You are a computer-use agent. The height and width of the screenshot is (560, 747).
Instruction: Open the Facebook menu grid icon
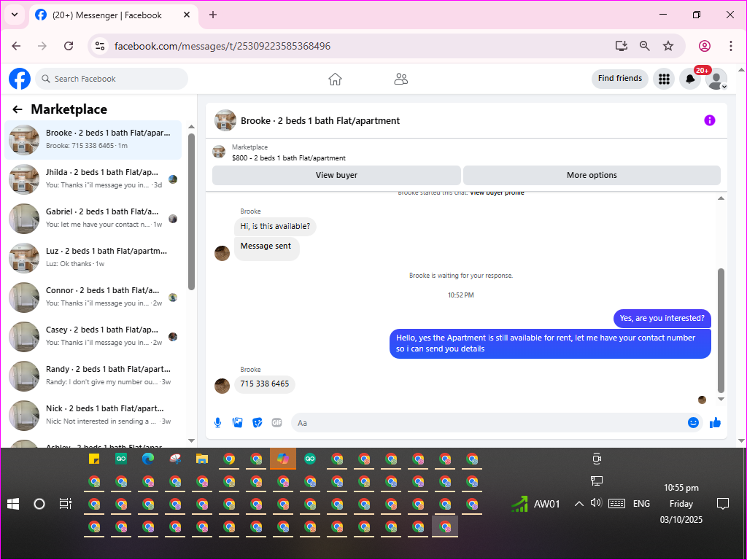[x=664, y=79]
